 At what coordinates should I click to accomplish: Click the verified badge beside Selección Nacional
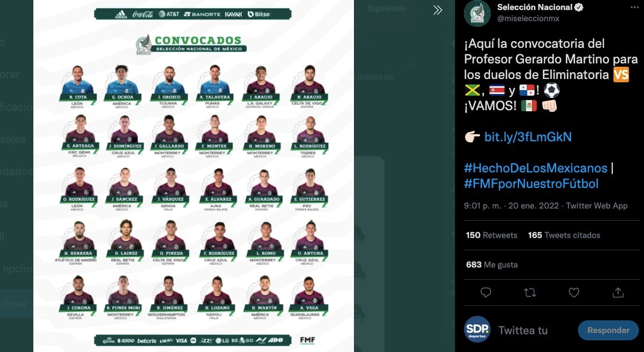tap(578, 7)
